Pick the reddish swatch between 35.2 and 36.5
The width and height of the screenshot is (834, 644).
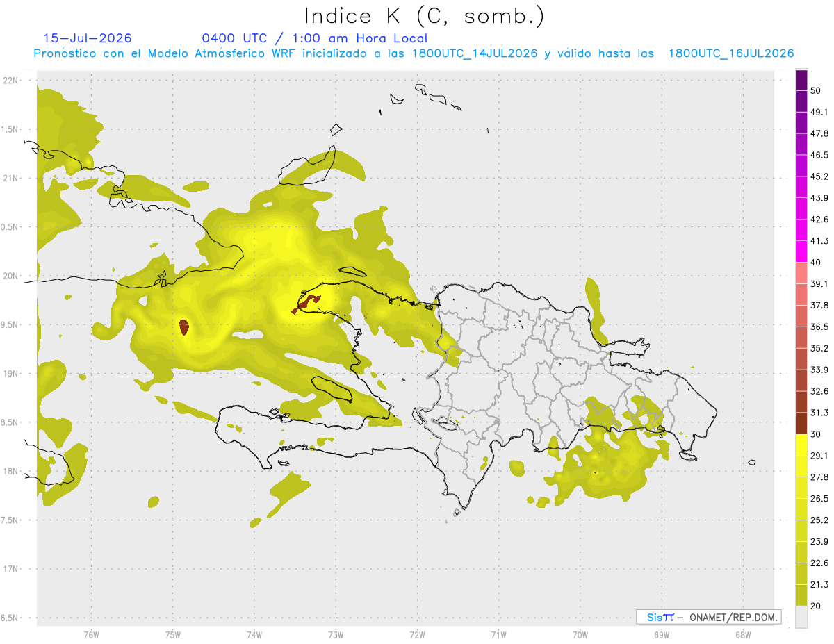tap(801, 337)
